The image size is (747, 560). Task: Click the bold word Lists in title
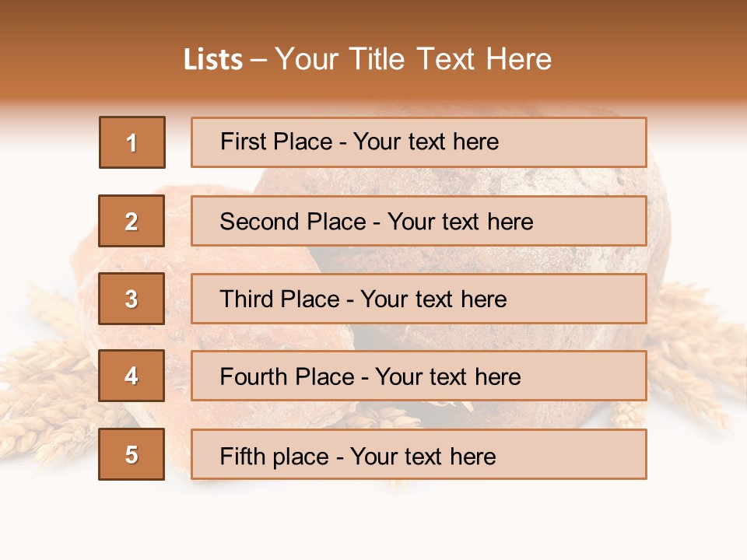click(x=213, y=60)
